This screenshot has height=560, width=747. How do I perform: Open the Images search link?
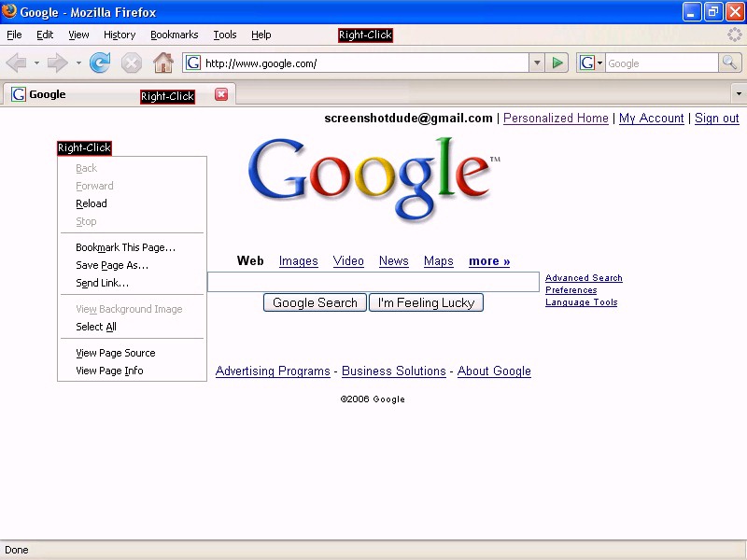[298, 261]
